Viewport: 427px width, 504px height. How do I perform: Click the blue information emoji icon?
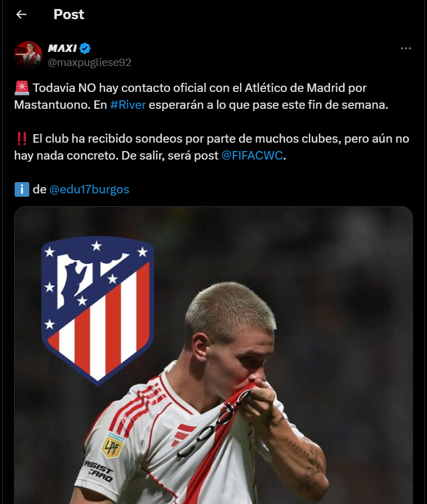22,189
